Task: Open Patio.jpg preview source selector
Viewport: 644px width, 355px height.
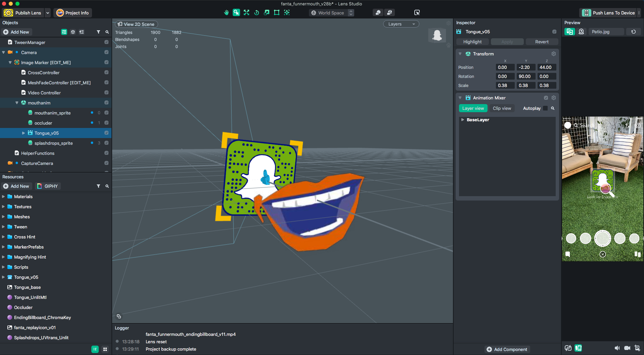Action: click(606, 32)
